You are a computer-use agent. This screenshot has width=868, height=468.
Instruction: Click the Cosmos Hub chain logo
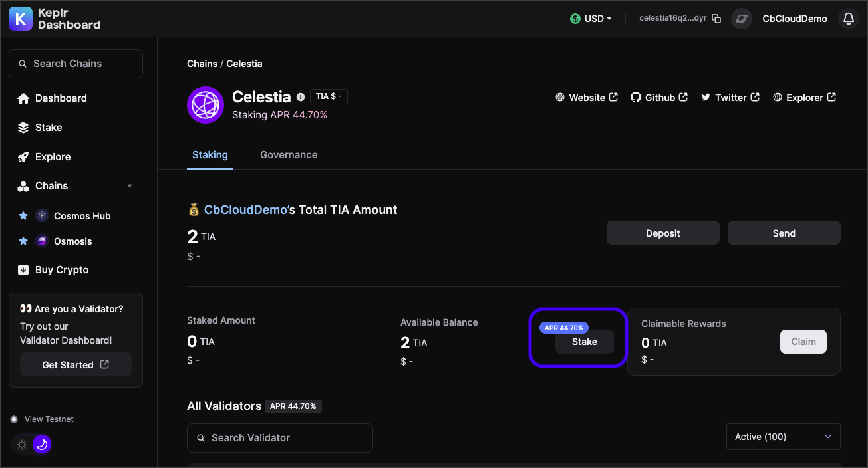coord(42,215)
